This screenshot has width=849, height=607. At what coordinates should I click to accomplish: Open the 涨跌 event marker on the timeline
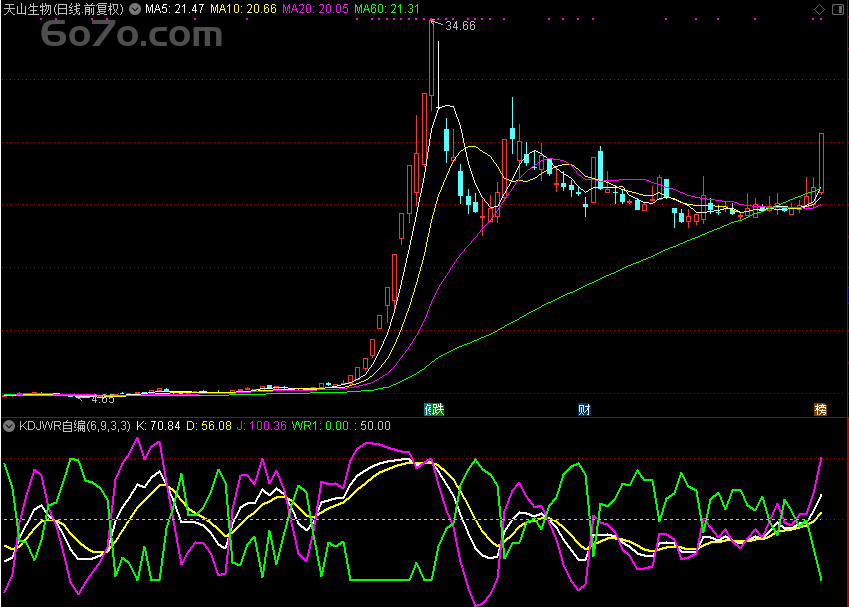(x=434, y=409)
